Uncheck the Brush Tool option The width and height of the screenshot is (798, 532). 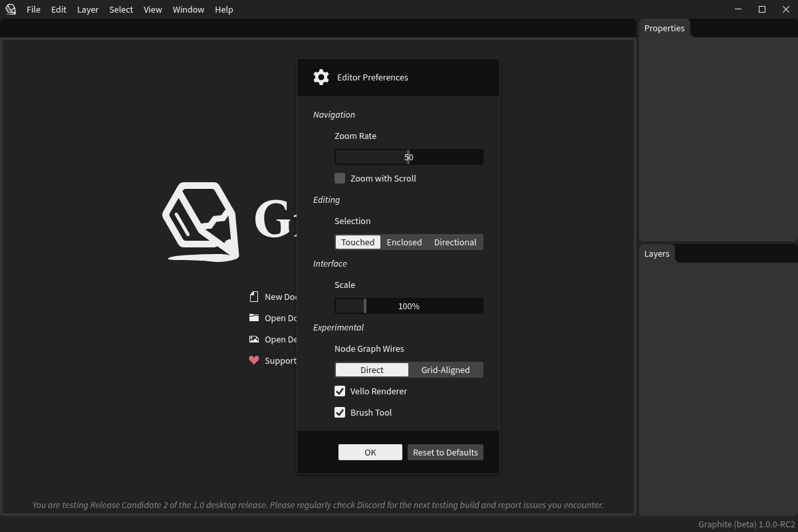340,412
